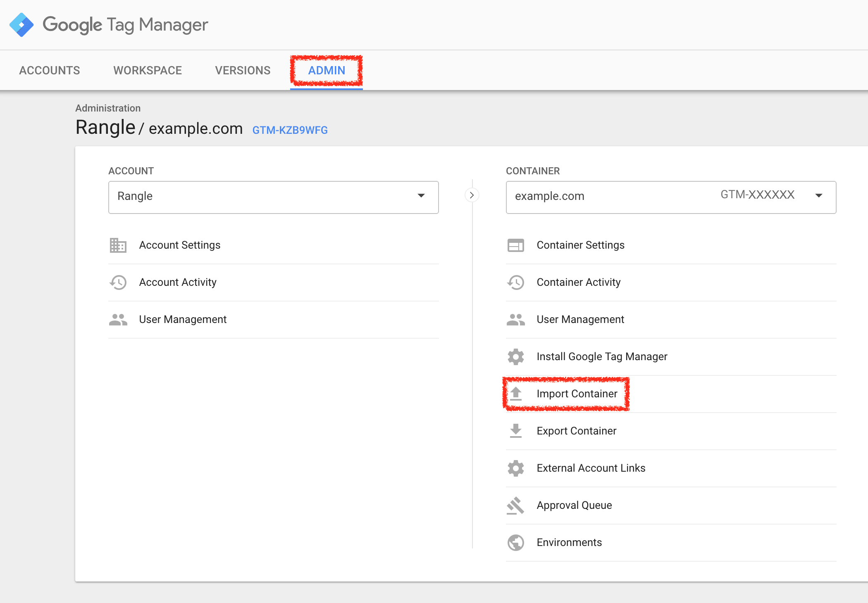Image resolution: width=868 pixels, height=603 pixels.
Task: Click the Google Tag Manager title text
Action: pyautogui.click(x=125, y=25)
